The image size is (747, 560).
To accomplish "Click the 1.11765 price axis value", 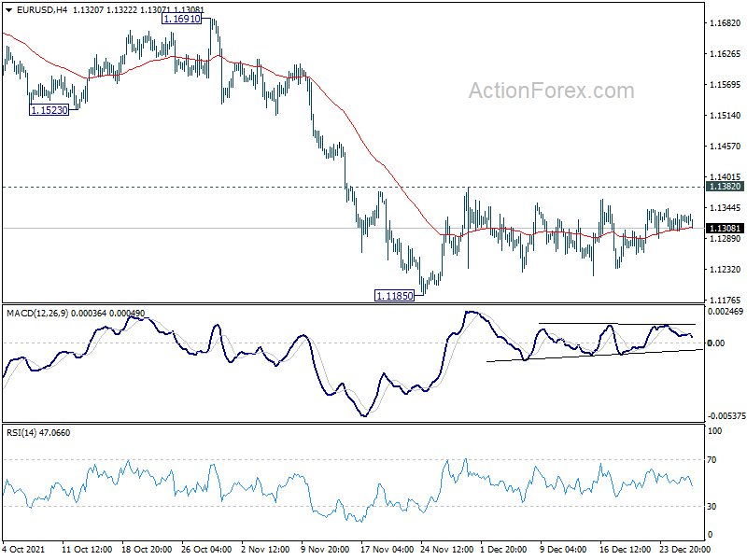I will [x=726, y=300].
